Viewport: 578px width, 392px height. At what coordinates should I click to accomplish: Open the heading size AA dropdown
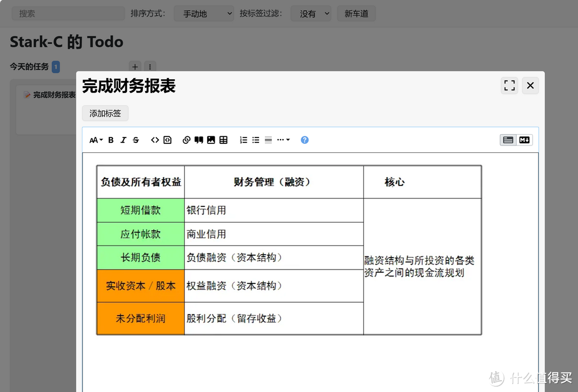96,140
